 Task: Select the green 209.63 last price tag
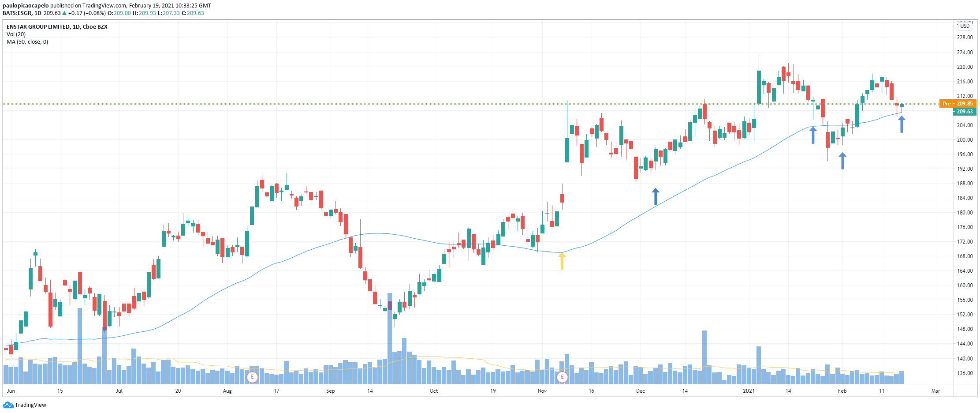965,112
